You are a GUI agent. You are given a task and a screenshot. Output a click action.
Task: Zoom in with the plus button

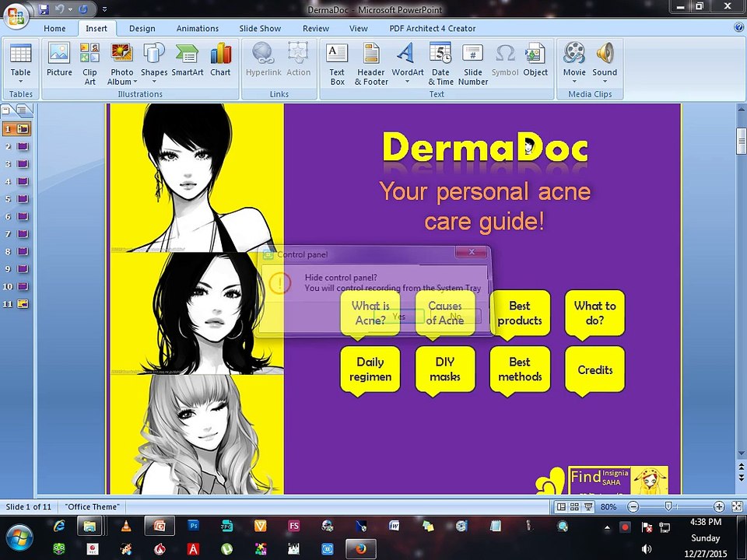coord(719,506)
